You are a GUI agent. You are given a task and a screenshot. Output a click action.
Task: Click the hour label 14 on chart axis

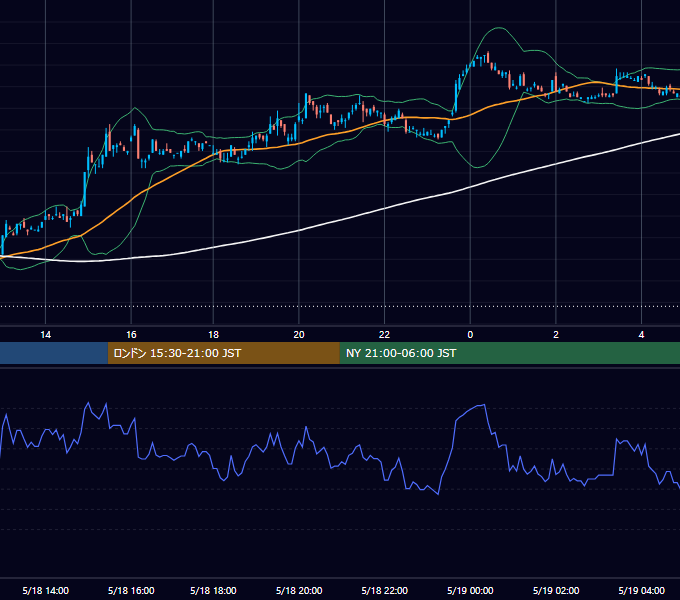(x=46, y=335)
